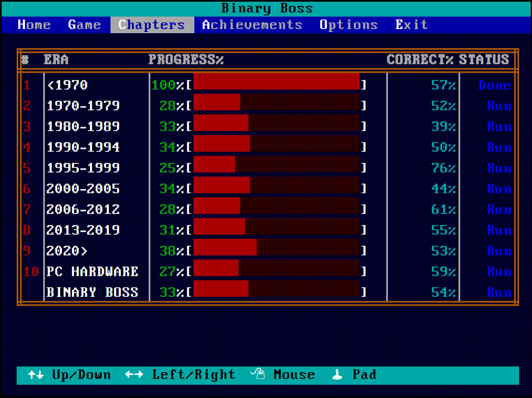Switch to the Achievements tab

point(252,24)
